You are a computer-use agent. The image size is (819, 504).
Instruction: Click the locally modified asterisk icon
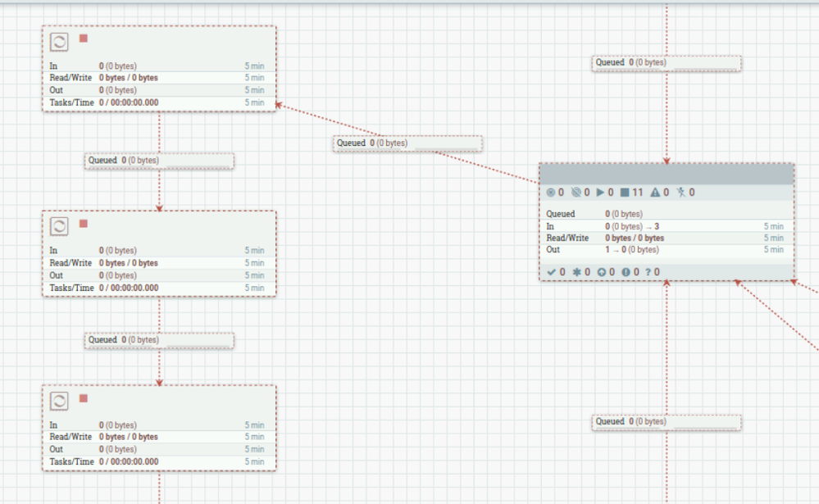coord(576,272)
